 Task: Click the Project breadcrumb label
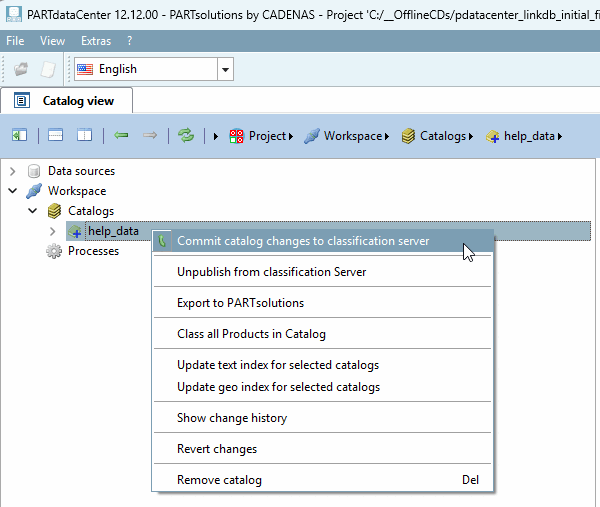pos(267,136)
